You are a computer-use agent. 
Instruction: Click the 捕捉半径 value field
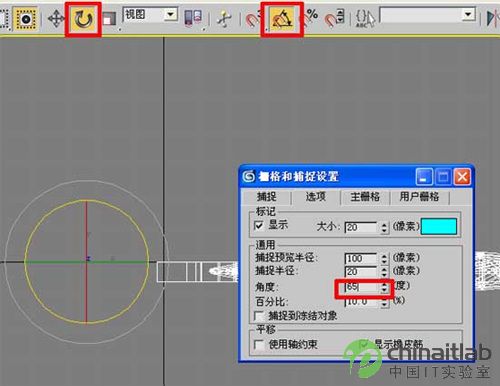pyautogui.click(x=361, y=272)
